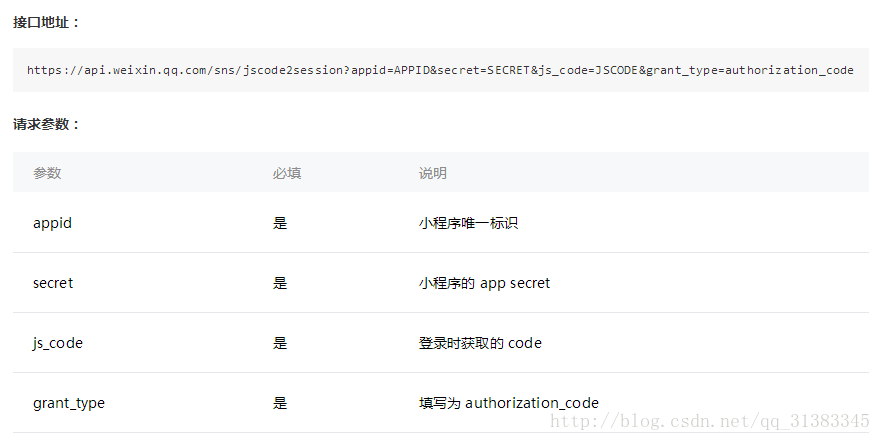
Task: Click the blog.csdn.net watermark link
Action: [x=711, y=421]
